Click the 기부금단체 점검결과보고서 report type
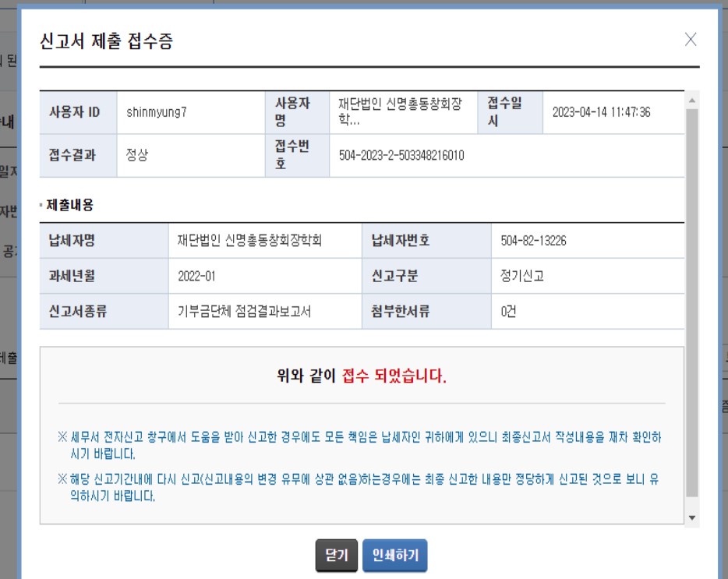This screenshot has width=728, height=579. tap(245, 311)
